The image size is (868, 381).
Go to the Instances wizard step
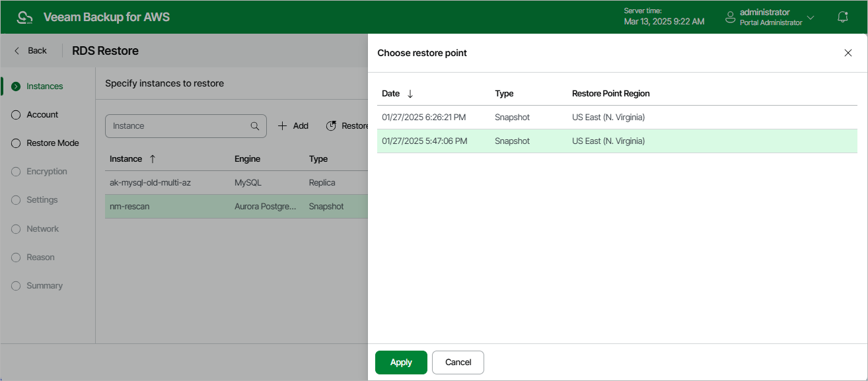[44, 87]
